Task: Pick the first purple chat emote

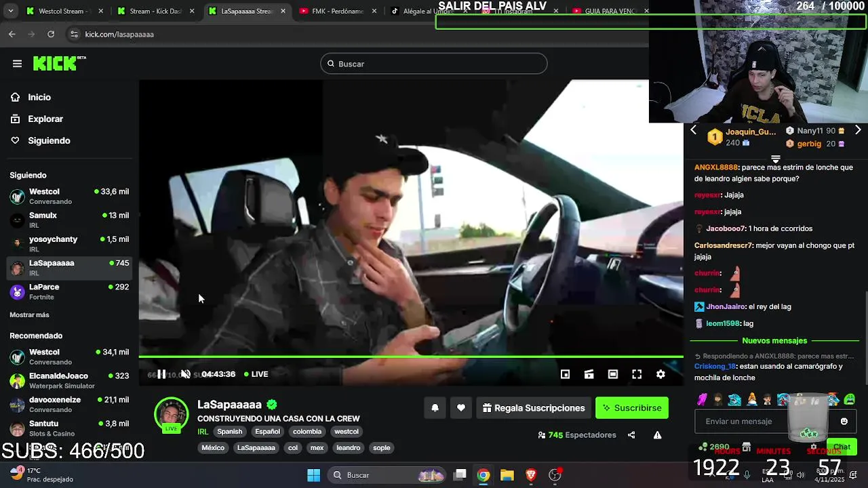Action: point(702,399)
